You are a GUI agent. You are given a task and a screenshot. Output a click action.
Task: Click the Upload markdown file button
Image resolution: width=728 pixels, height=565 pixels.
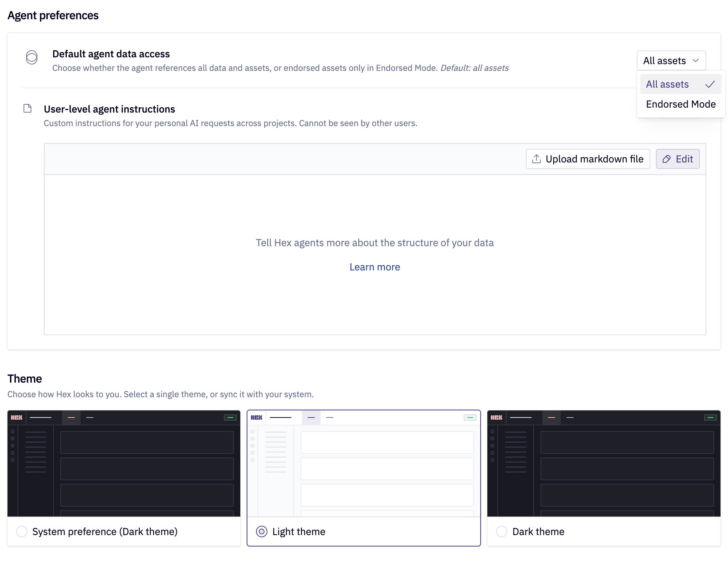(588, 159)
